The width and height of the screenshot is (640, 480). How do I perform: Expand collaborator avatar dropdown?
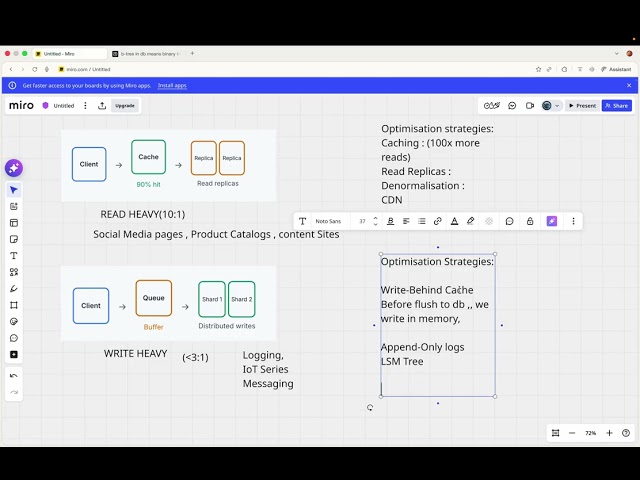(557, 106)
